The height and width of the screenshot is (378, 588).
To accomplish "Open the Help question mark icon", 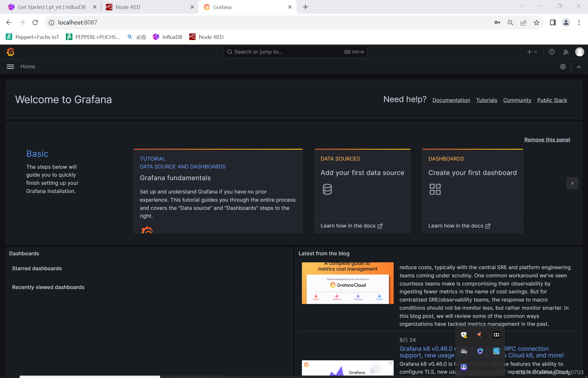I will (552, 52).
